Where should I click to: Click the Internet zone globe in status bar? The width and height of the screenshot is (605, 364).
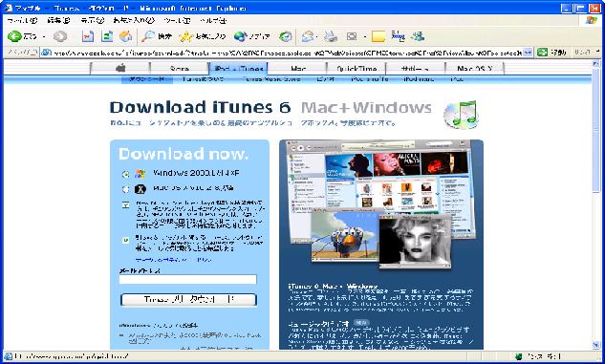pyautogui.click(x=519, y=356)
